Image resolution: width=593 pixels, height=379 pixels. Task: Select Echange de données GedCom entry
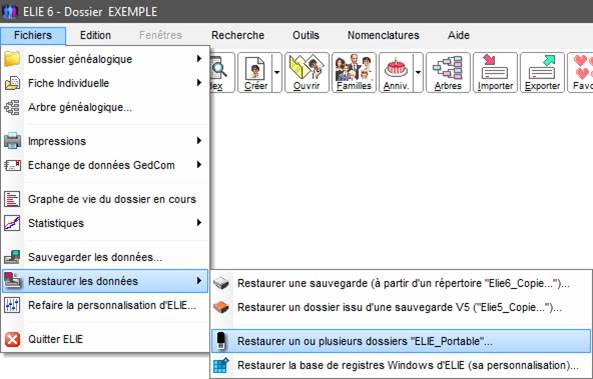click(x=105, y=165)
